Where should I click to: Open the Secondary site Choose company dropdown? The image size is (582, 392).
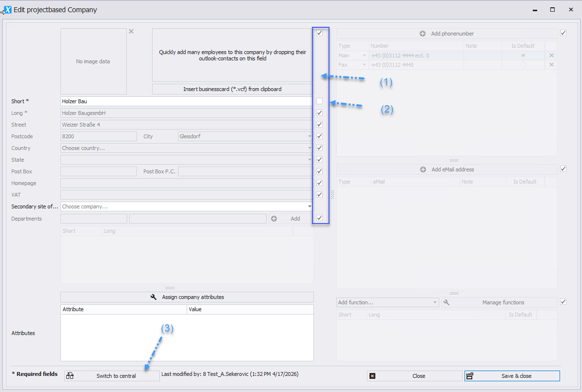pos(310,206)
